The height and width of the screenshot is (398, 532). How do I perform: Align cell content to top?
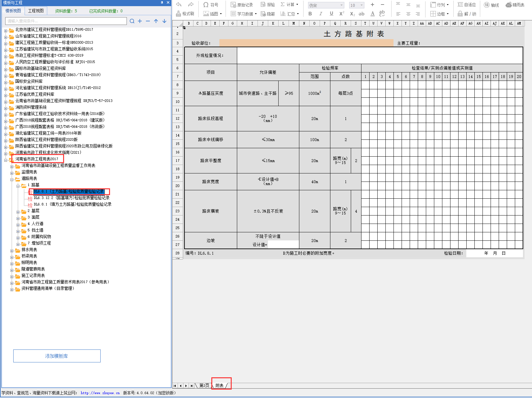click(398, 5)
